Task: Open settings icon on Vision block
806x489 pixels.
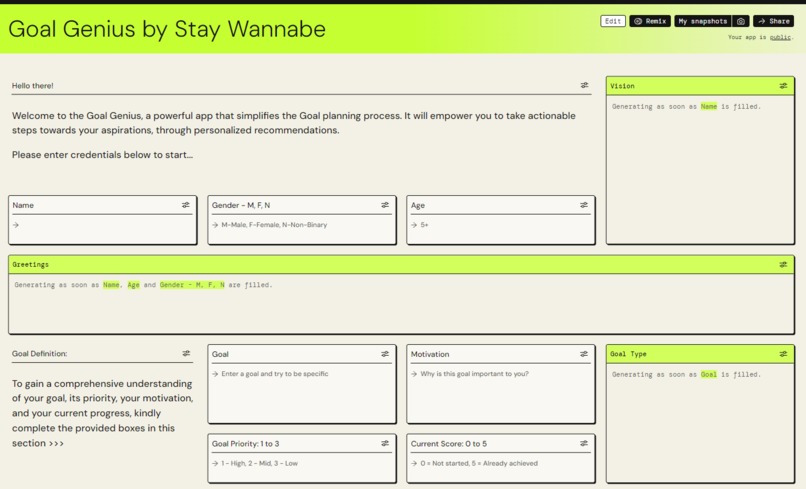Action: (x=783, y=86)
